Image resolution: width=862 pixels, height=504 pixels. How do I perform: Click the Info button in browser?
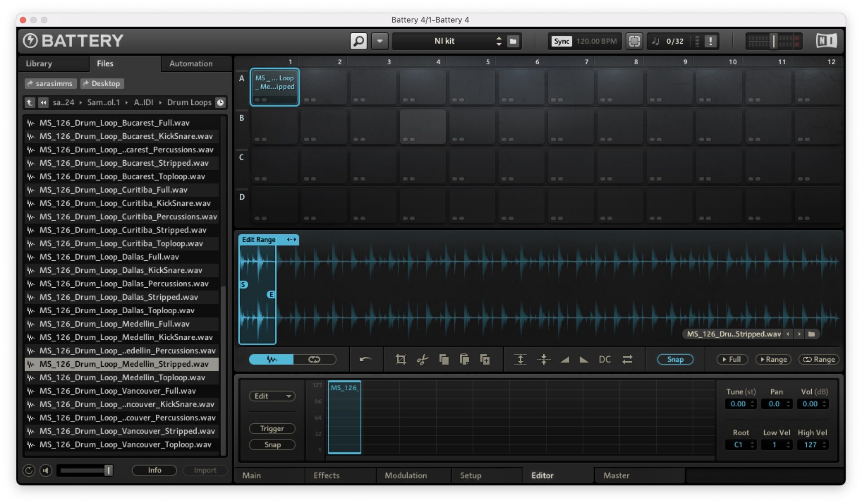[154, 470]
